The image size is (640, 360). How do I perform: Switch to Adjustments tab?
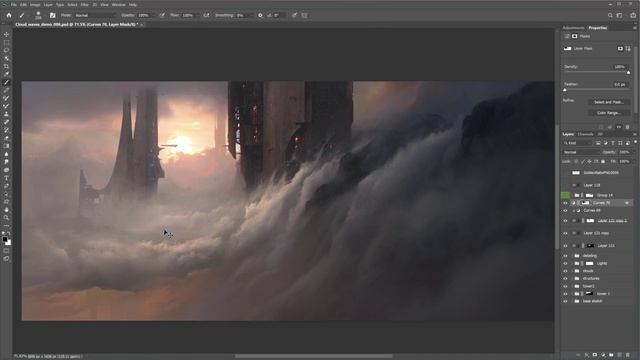click(573, 28)
